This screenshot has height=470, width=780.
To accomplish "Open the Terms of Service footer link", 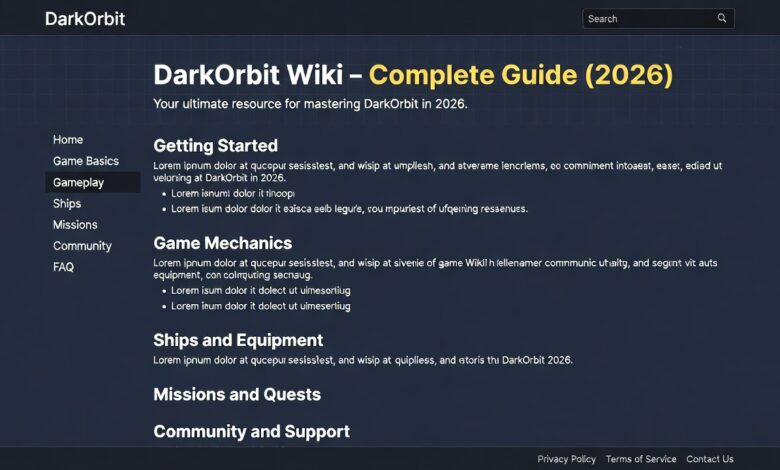I will pos(641,459).
